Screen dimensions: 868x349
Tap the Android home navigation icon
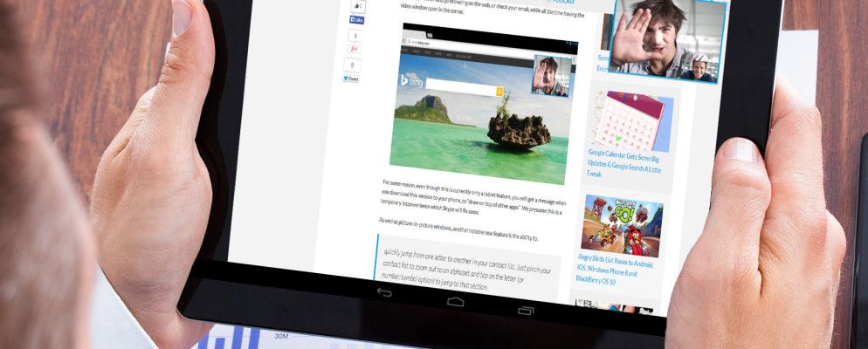(x=456, y=301)
